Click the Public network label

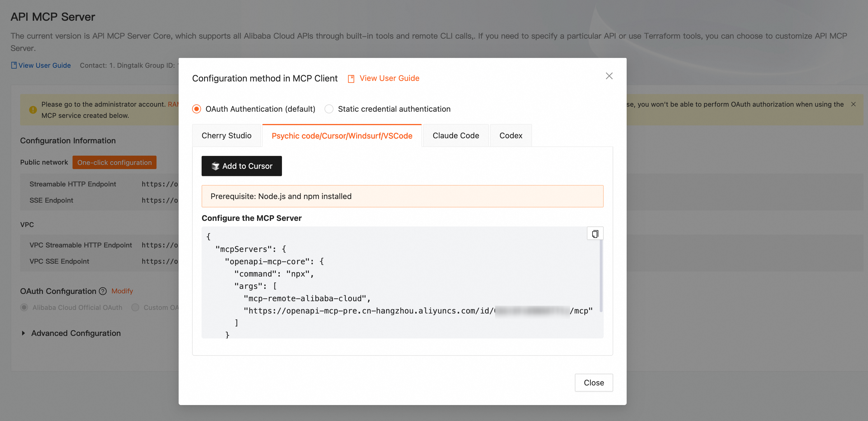click(44, 162)
